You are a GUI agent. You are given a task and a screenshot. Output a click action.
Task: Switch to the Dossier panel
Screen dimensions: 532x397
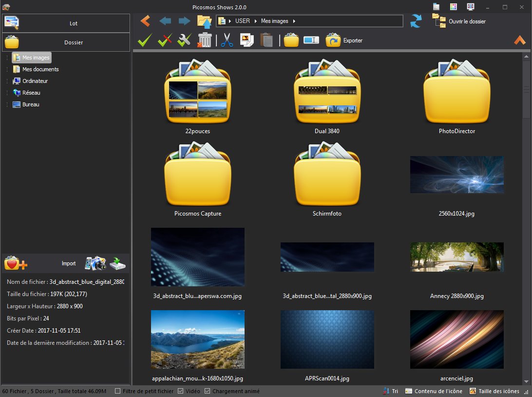point(66,42)
